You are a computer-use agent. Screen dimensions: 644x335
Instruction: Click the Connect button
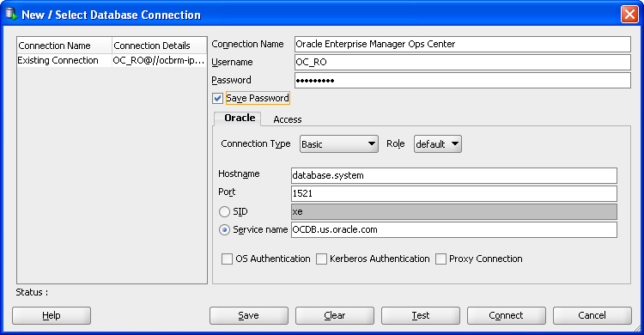click(x=507, y=316)
